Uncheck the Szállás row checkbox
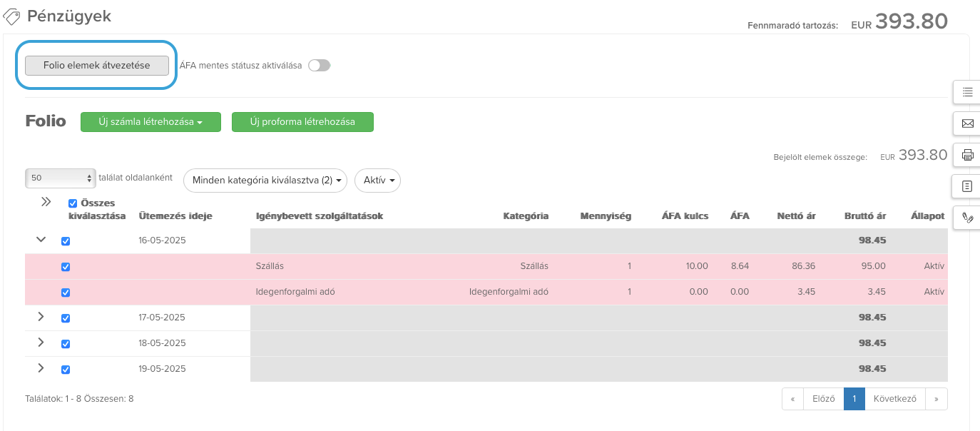Image resolution: width=980 pixels, height=431 pixels. coord(66,267)
